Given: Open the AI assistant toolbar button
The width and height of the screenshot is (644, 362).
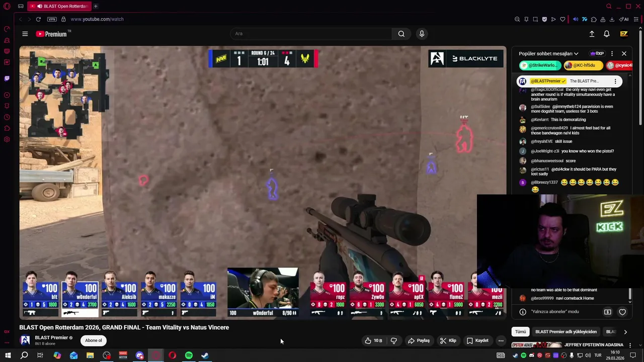Looking at the screenshot, I should [624, 19].
